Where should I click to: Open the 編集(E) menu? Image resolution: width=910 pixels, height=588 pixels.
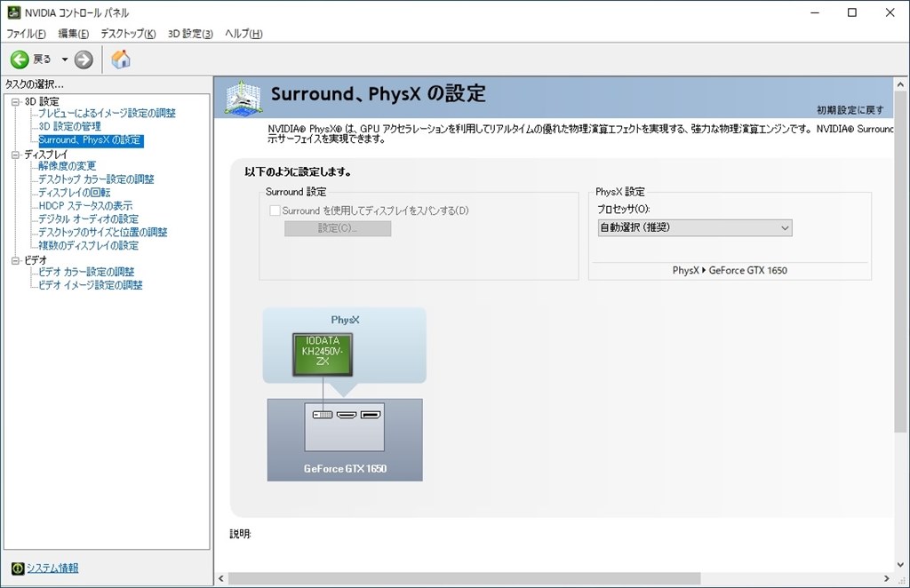[x=73, y=34]
